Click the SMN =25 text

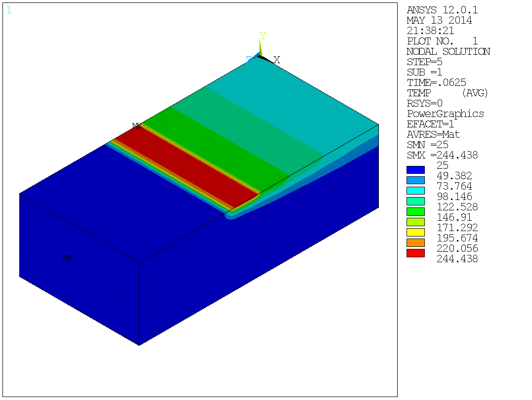[x=427, y=145]
